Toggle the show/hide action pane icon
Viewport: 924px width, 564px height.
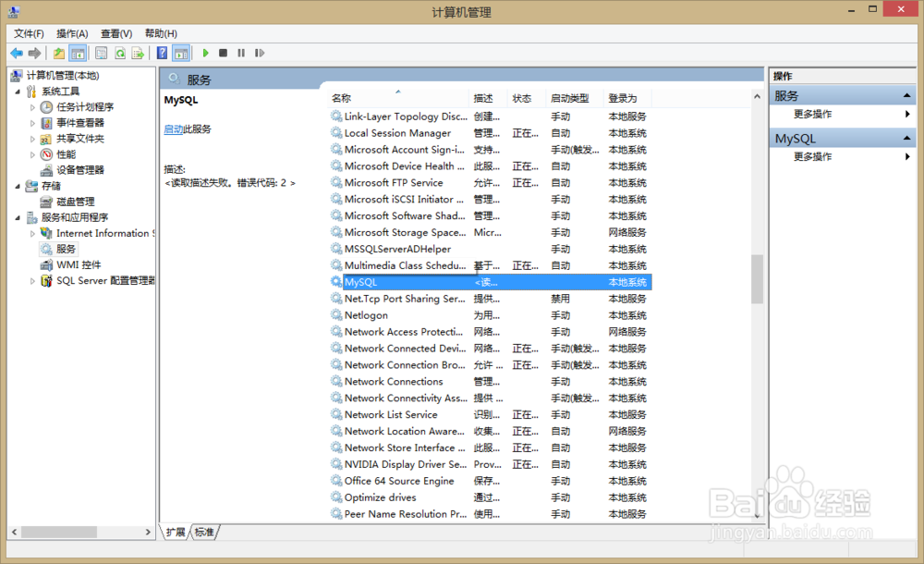[x=181, y=53]
